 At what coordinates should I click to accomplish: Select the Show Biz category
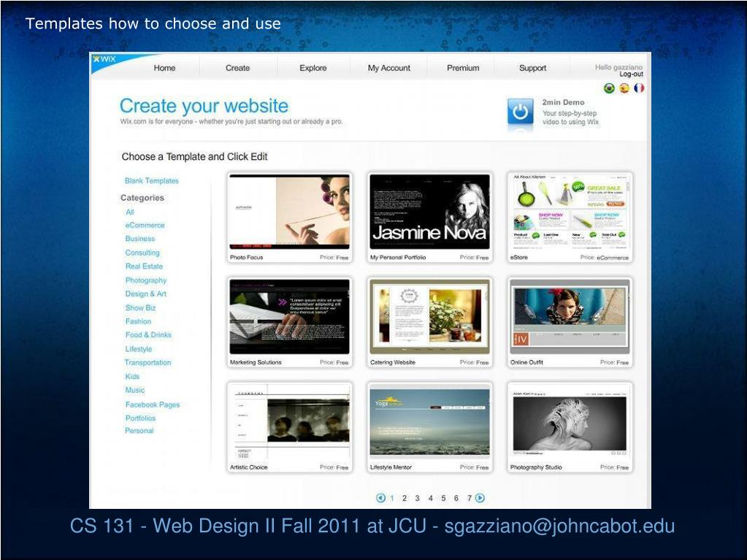[140, 307]
